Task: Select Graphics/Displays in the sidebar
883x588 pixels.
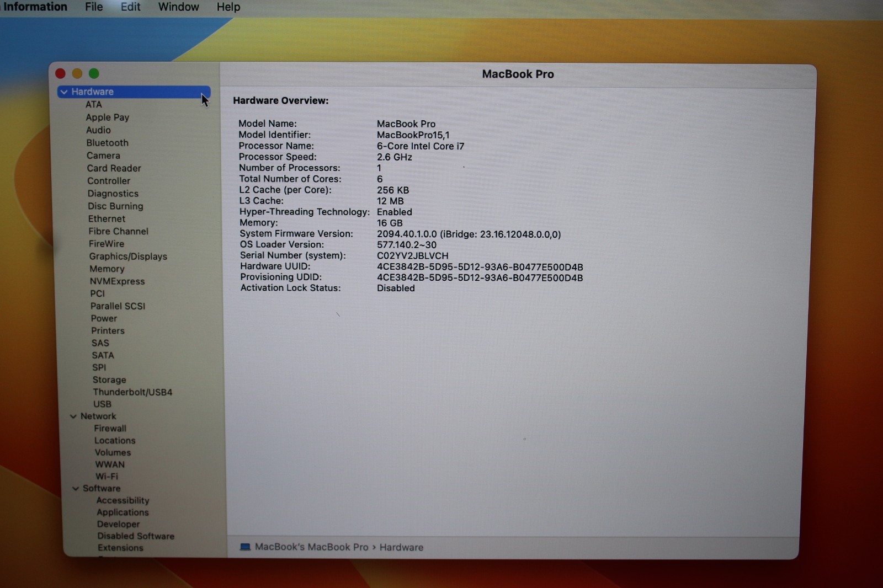Action: 128,256
